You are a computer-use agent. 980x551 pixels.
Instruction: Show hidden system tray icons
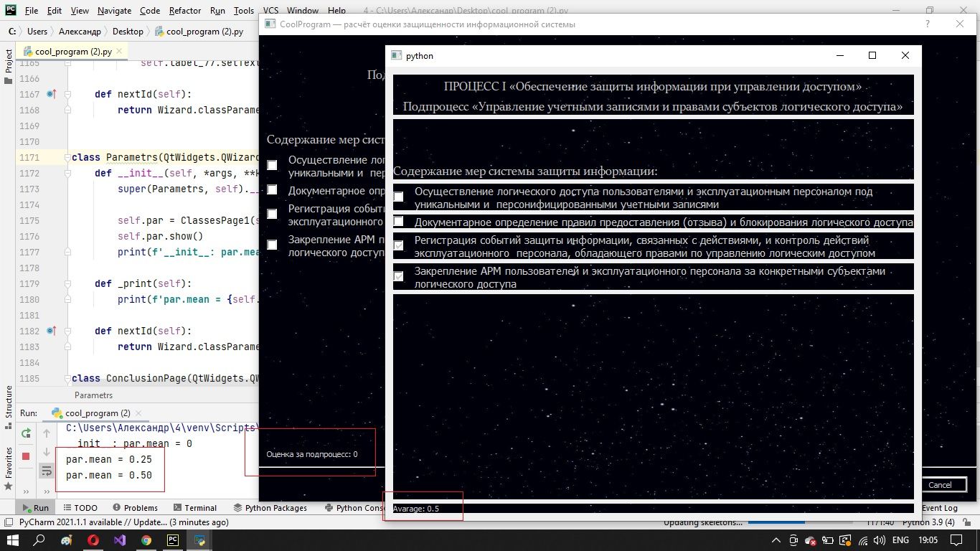point(776,540)
